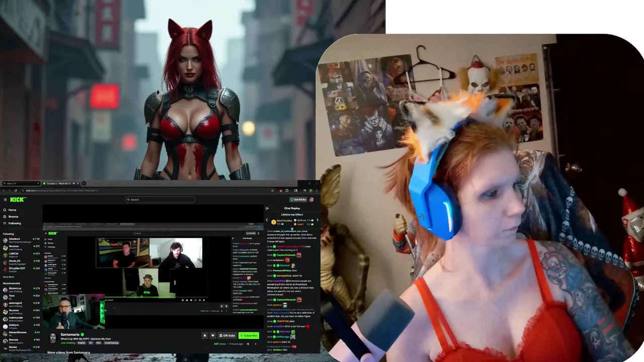The width and height of the screenshot is (644, 362).
Task: Open icaimmyvain Slots & Casino channel
Action: pos(21,319)
